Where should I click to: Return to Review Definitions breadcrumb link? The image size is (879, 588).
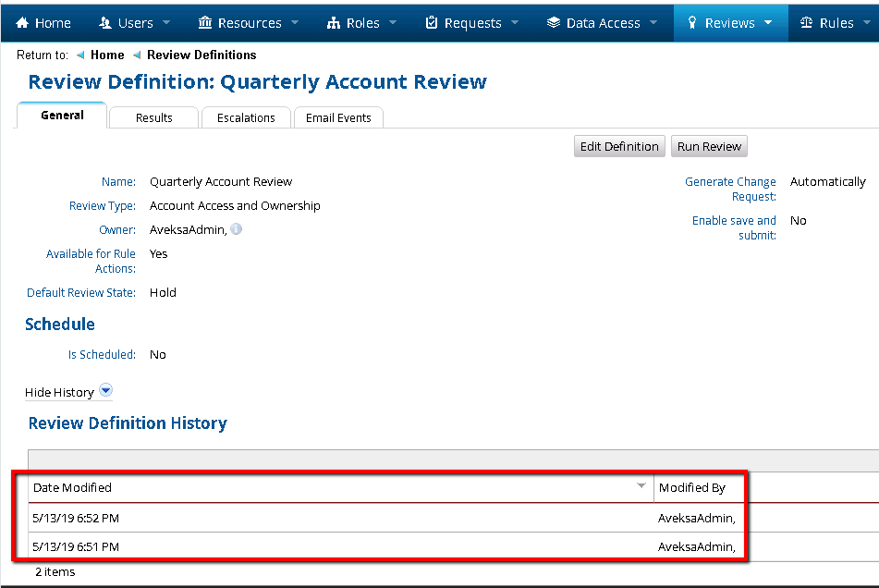tap(201, 55)
